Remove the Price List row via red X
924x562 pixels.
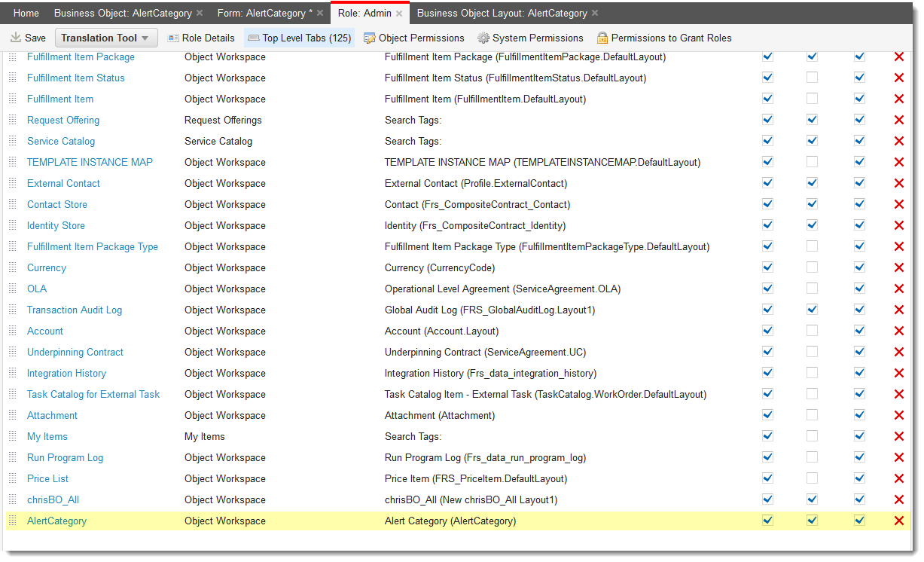click(x=898, y=478)
